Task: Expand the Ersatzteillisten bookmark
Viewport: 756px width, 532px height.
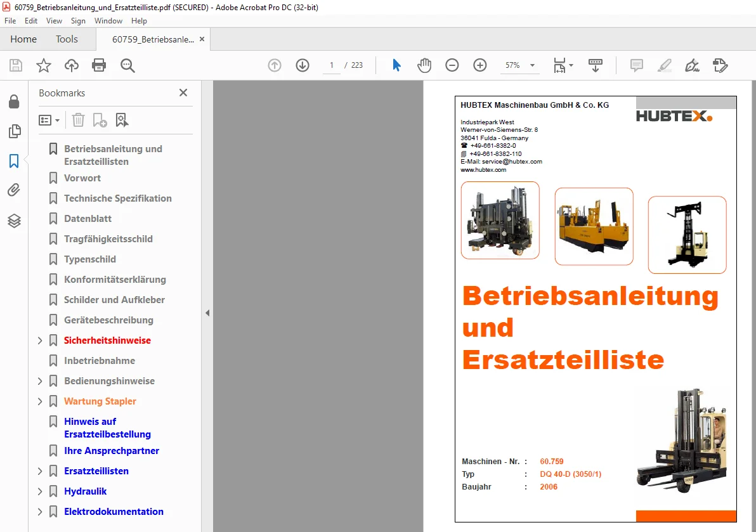Action: 40,471
